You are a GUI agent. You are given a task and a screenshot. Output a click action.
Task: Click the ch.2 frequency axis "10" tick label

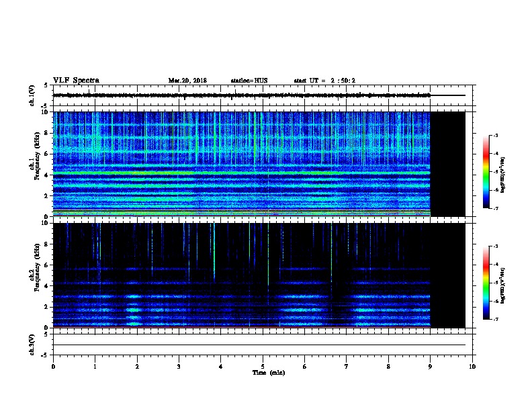click(x=46, y=223)
